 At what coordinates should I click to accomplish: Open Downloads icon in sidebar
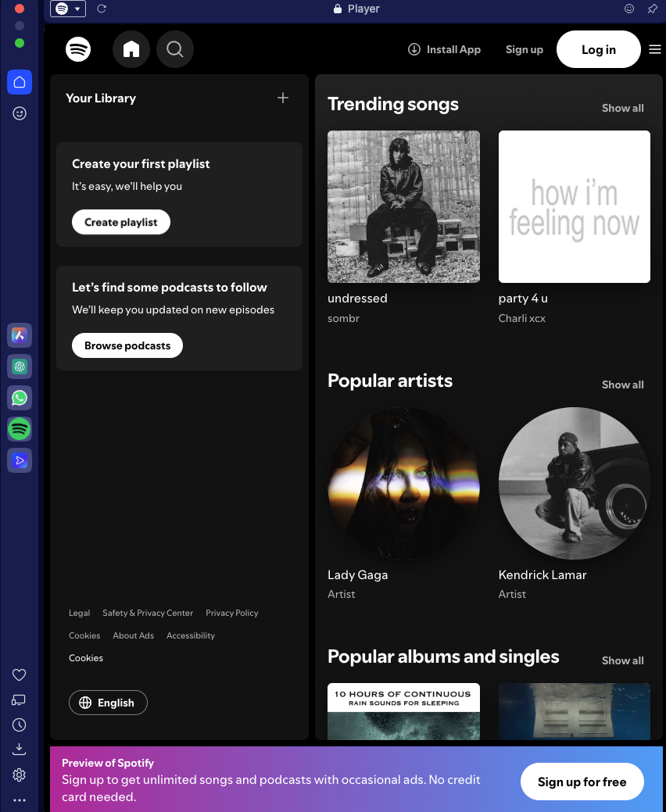(20, 749)
